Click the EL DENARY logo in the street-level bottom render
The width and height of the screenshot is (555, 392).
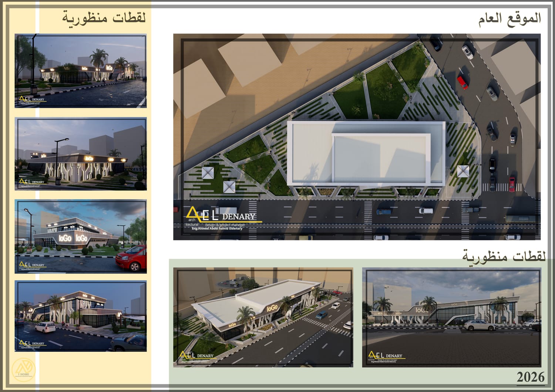385,356
